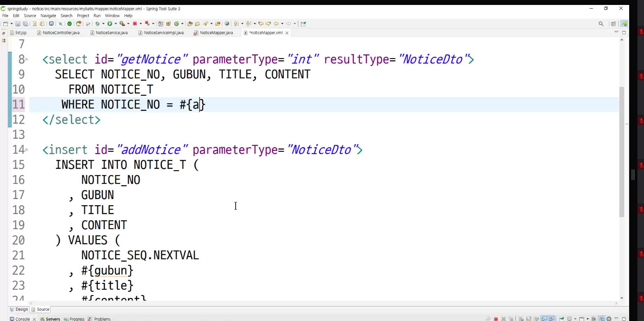Click on FROM NOTICE_T line text
This screenshot has height=321, width=644.
tap(110, 89)
